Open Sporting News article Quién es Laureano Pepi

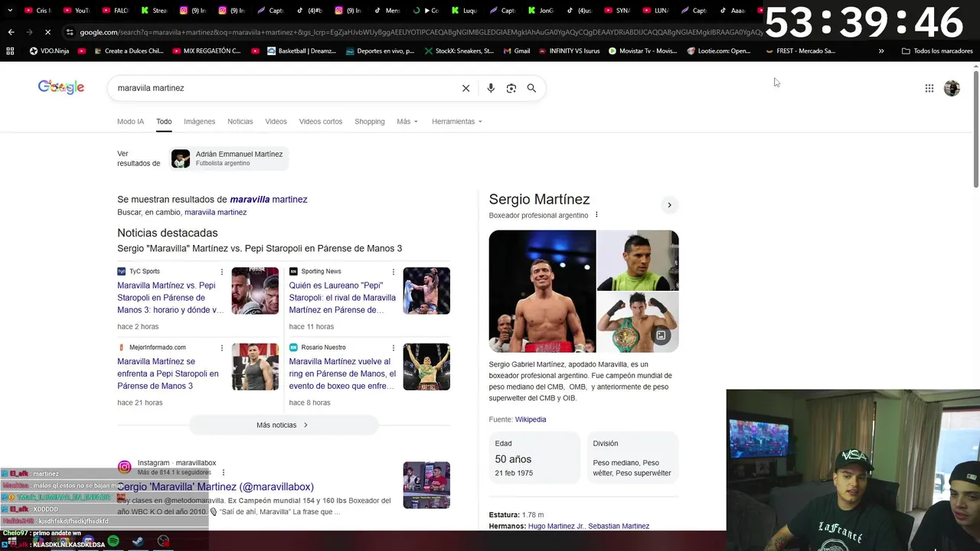[342, 298]
